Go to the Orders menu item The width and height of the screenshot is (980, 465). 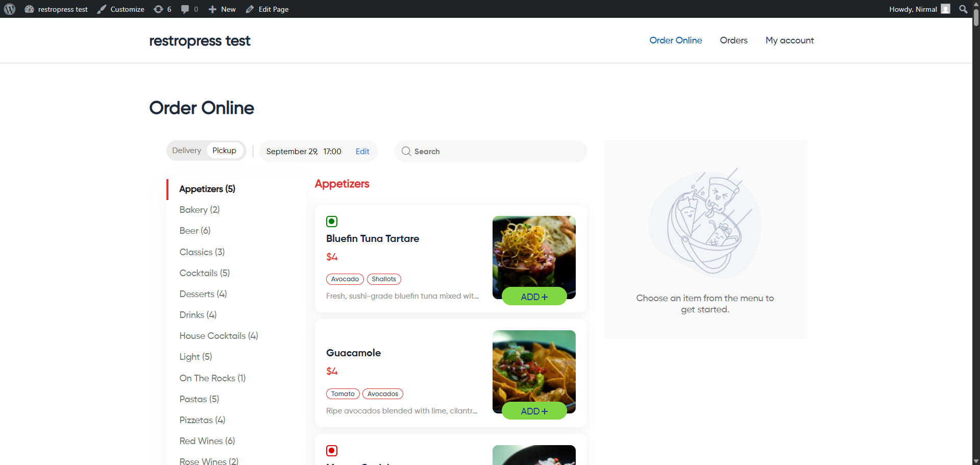coord(733,40)
